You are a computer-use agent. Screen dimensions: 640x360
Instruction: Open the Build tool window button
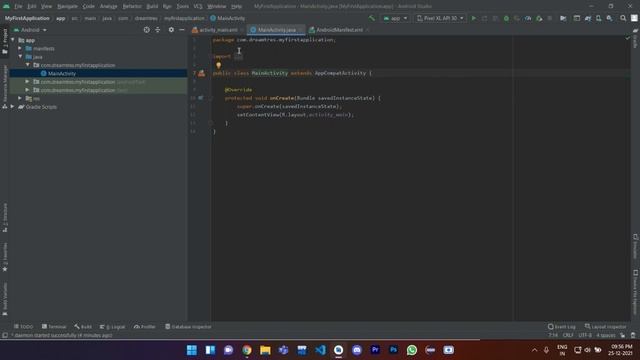point(83,327)
